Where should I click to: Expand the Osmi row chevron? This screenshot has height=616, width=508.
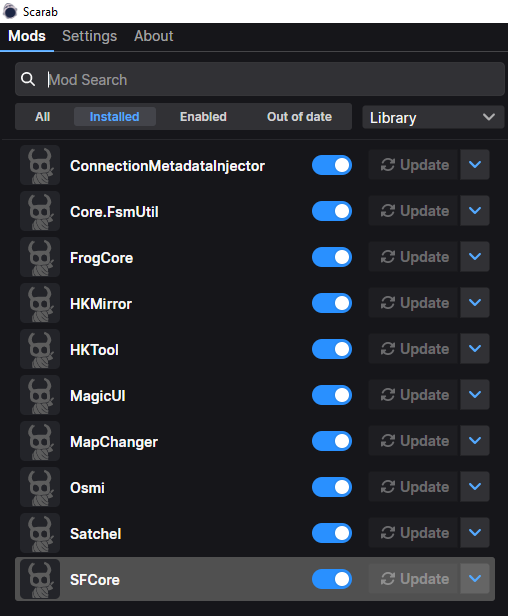point(475,486)
